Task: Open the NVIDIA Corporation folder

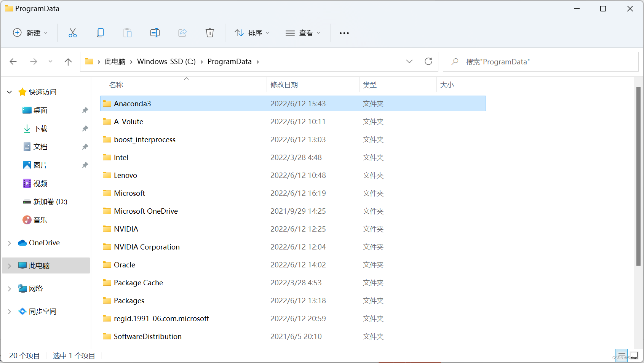Action: pos(146,247)
